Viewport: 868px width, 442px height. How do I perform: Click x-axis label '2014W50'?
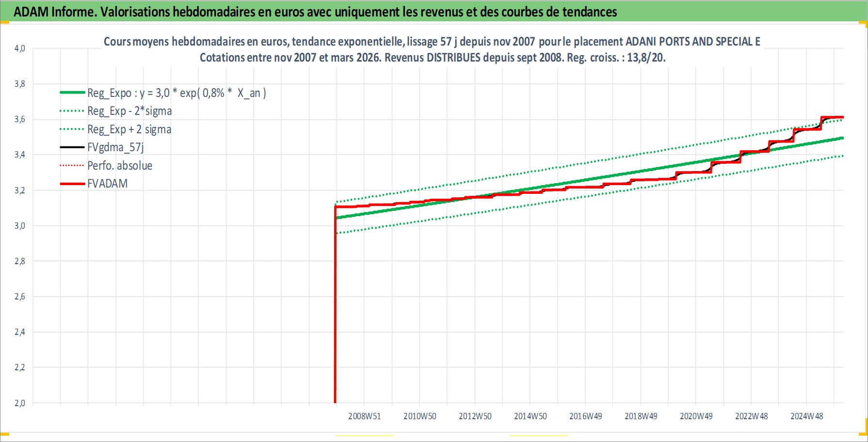(530, 416)
